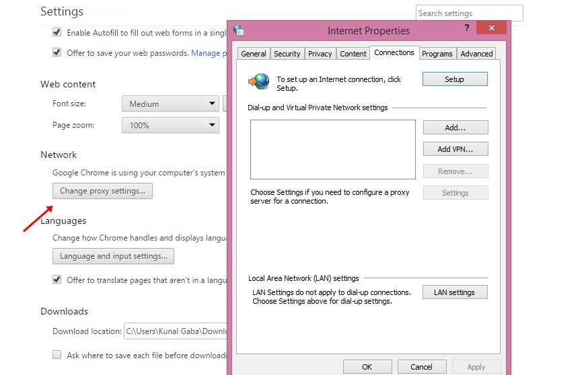
Task: Click Change proxy settings... in Chrome
Action: click(x=102, y=191)
